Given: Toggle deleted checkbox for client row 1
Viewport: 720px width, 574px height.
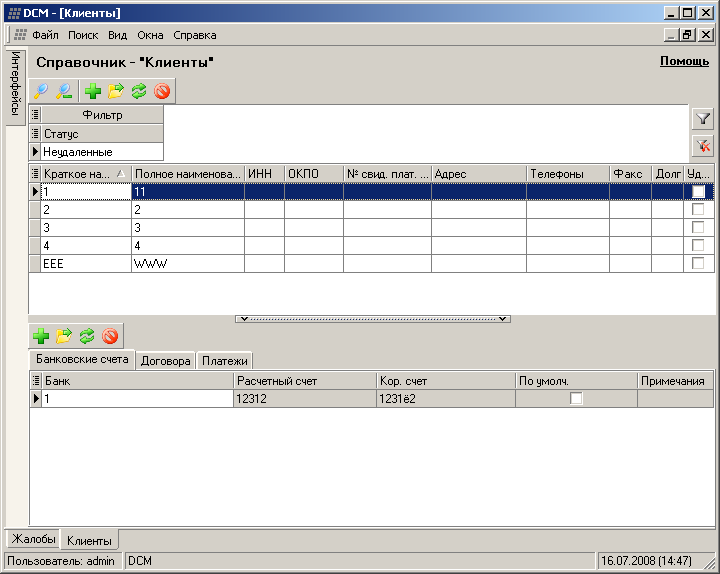Looking at the screenshot, I should (698, 191).
